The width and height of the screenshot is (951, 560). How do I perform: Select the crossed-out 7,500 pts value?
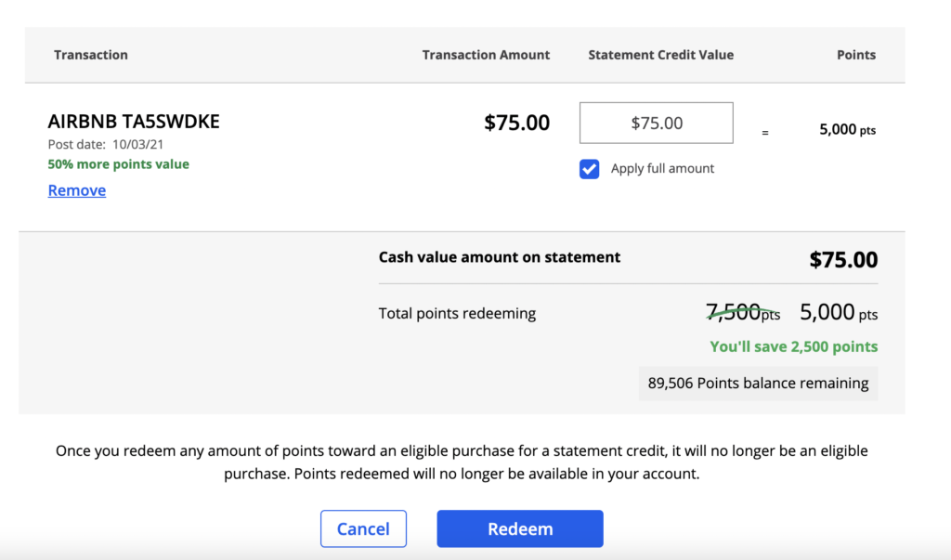741,313
